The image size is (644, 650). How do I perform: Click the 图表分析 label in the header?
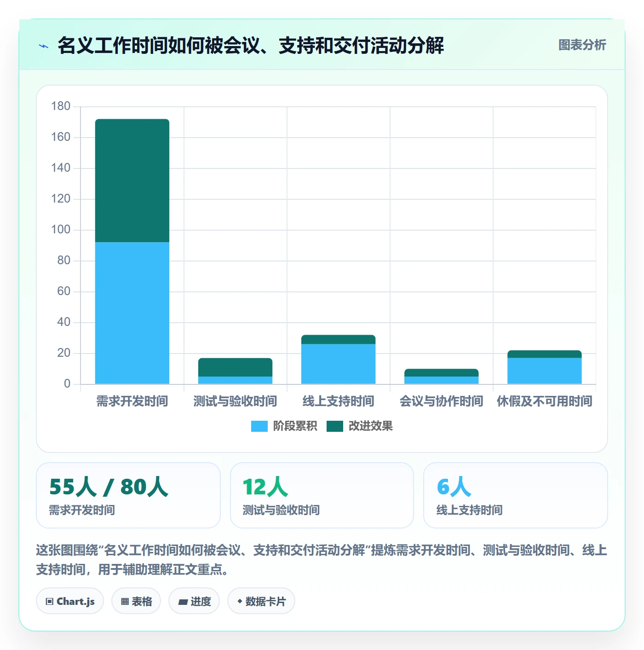coord(582,45)
